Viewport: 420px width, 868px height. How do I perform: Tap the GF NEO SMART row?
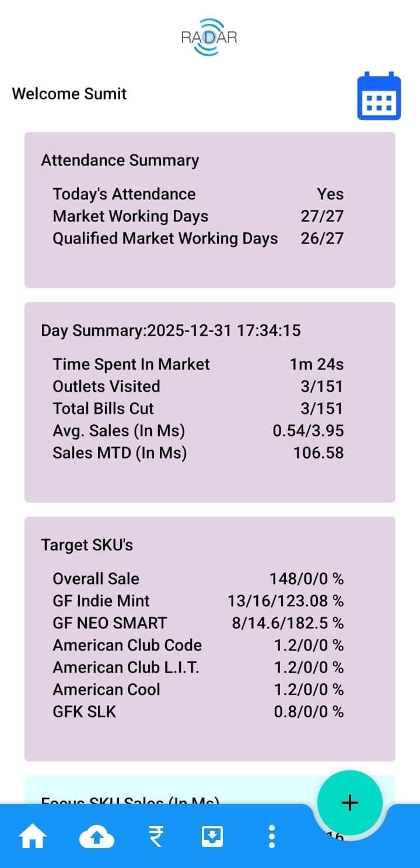[x=198, y=623]
